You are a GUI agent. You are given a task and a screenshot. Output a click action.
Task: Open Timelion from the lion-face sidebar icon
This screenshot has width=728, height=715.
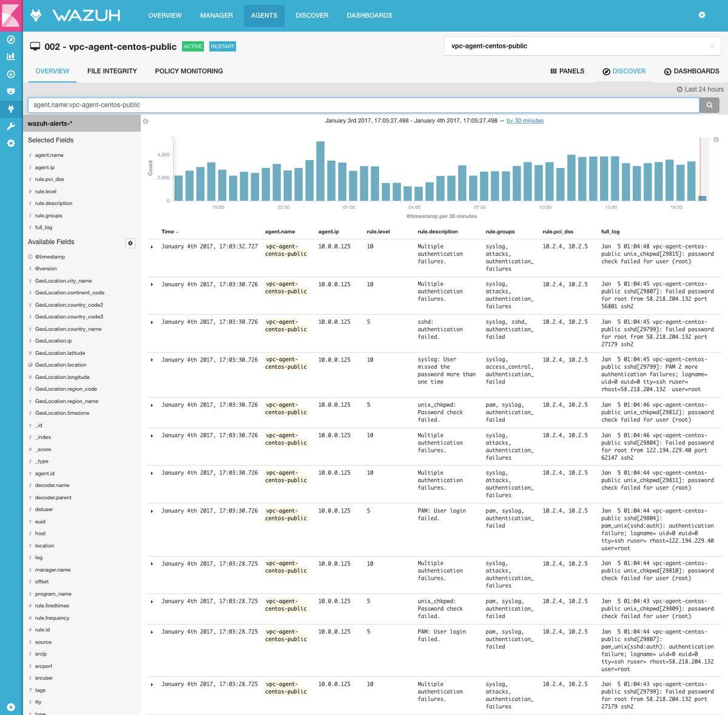(10, 92)
